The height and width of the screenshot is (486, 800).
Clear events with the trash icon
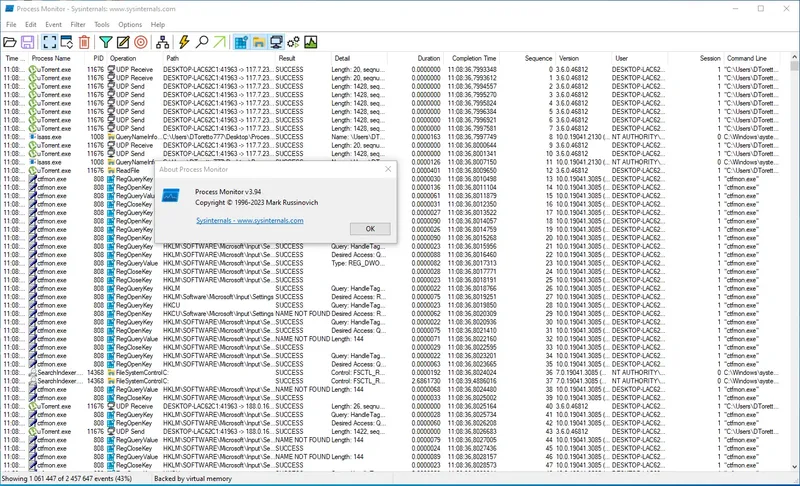(84, 42)
